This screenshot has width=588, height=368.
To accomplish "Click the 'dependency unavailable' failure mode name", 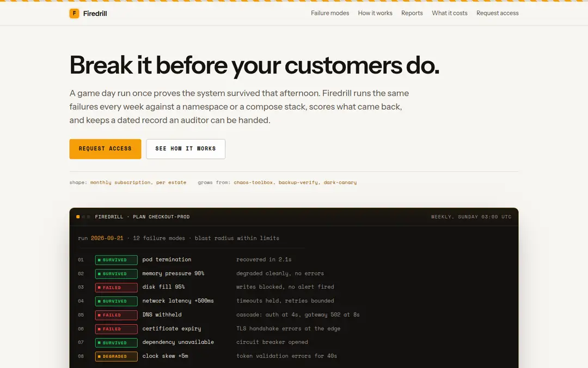I will (178, 342).
